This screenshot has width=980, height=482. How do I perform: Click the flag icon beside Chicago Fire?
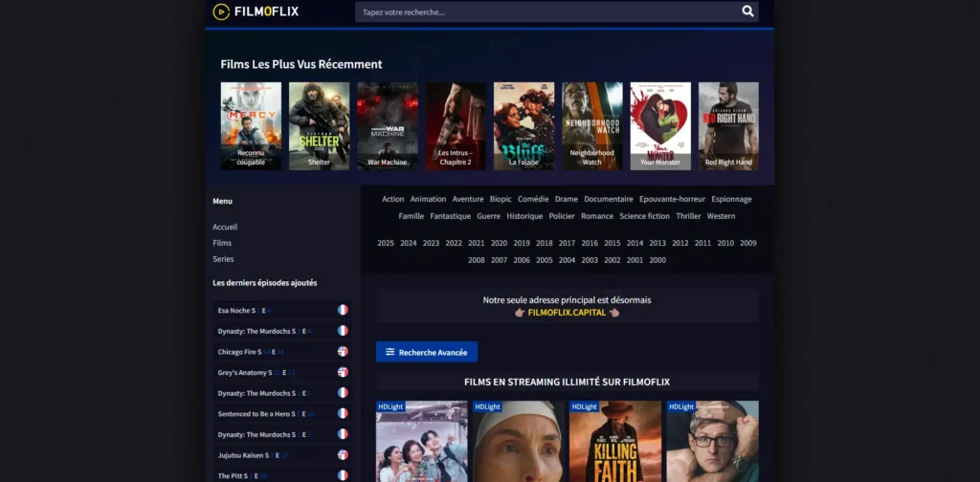343,352
